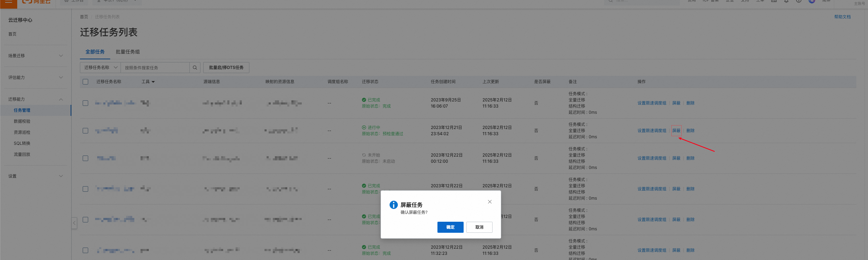The image size is (868, 260).
Task: Open the 迁移任务名称 search-type dropdown
Action: click(100, 68)
